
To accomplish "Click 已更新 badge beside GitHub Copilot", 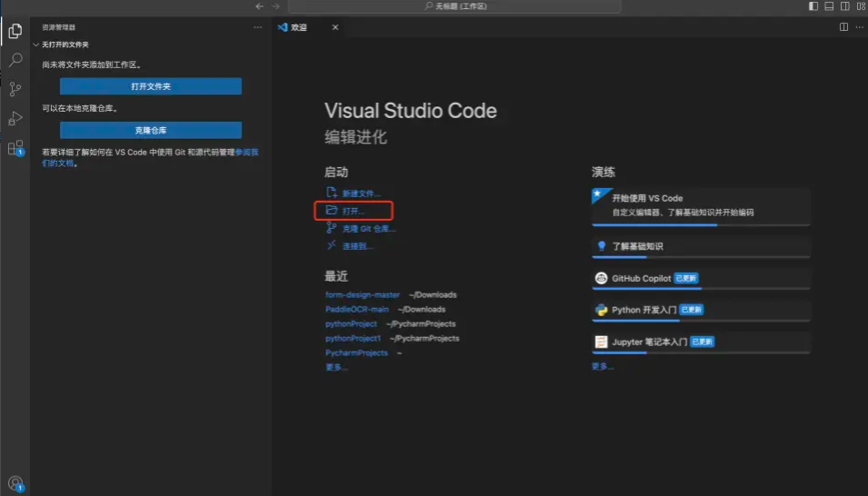I will [x=686, y=279].
